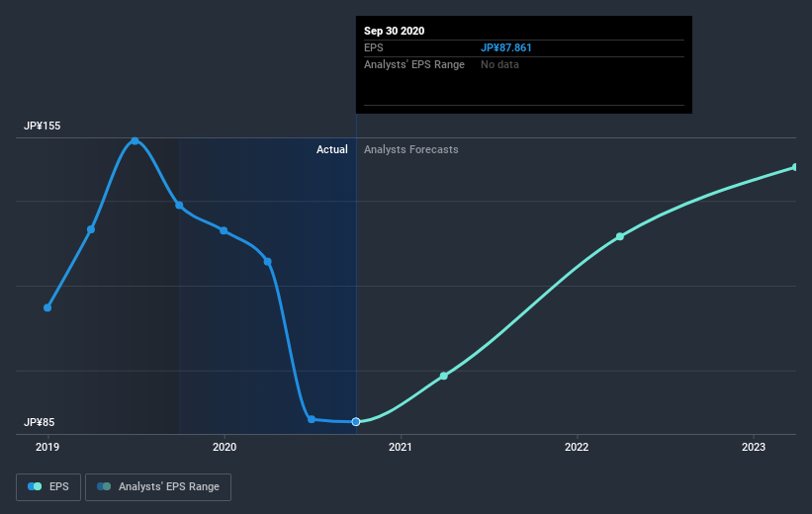Click the JP¥155 y-axis label
Screen dimensions: 812x514
pos(42,126)
